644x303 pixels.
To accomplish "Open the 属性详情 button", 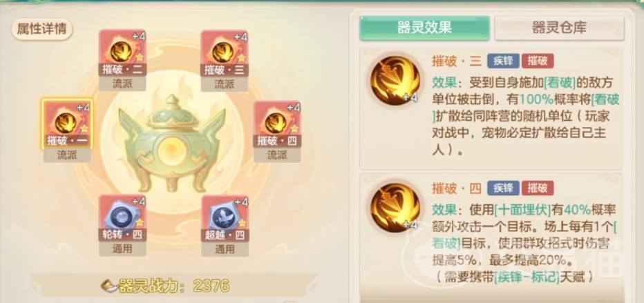I will 42,29.
